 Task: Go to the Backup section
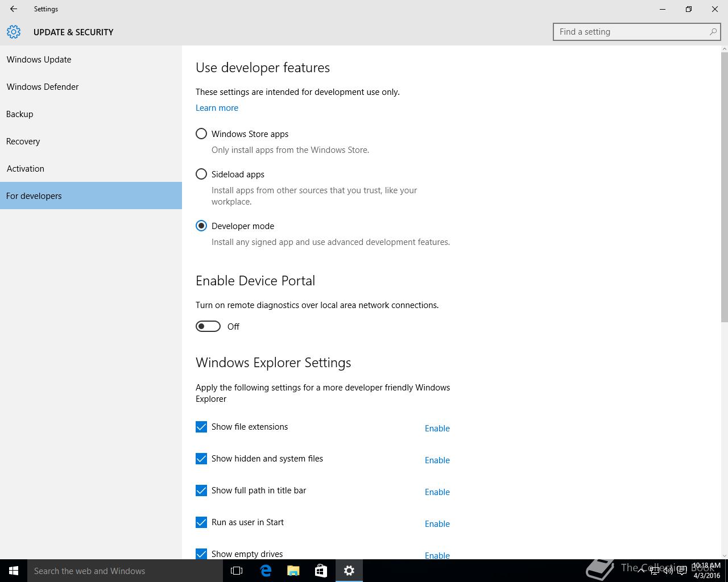coord(91,114)
